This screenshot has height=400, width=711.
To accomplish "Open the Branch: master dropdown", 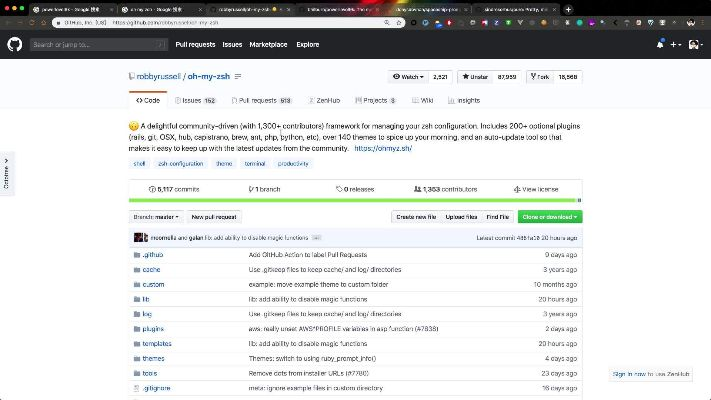I will click(x=156, y=216).
